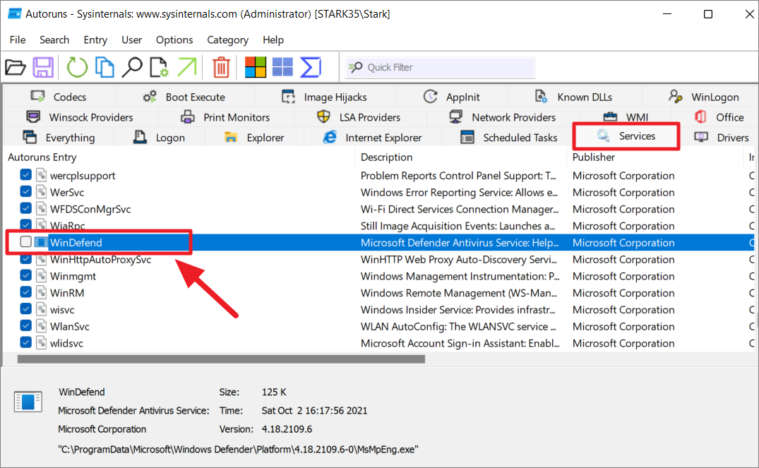Open the Search menu
The image size is (759, 468).
54,40
